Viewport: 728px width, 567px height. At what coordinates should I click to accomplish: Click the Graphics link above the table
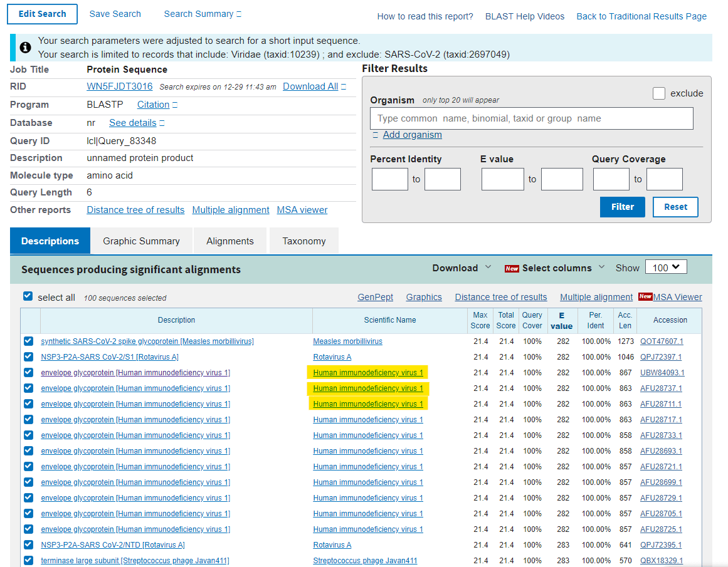[x=424, y=297]
